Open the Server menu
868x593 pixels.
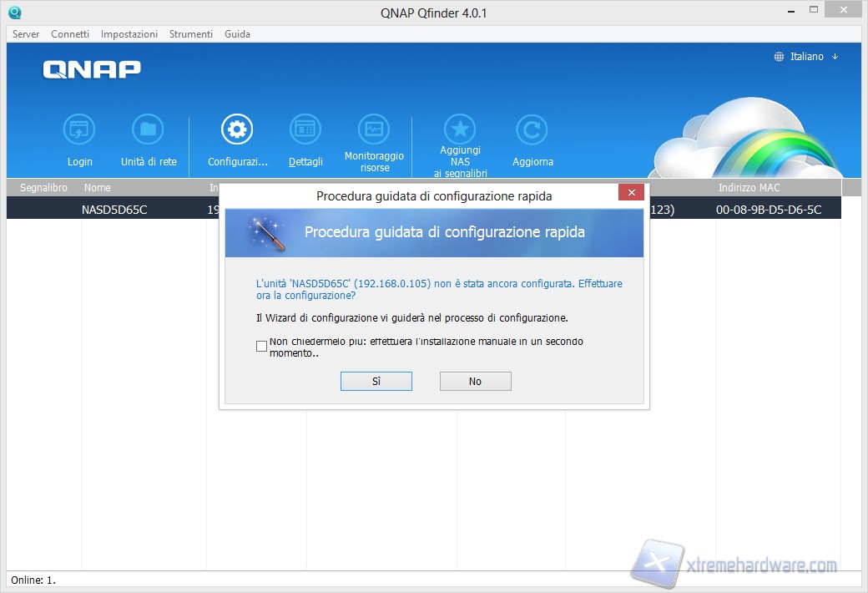click(26, 34)
